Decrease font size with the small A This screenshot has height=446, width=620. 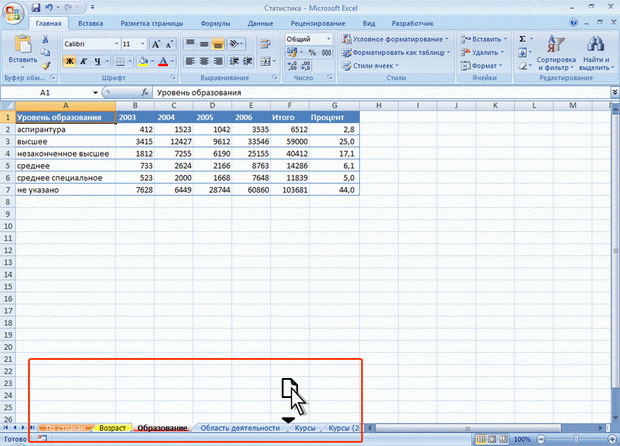click(169, 44)
